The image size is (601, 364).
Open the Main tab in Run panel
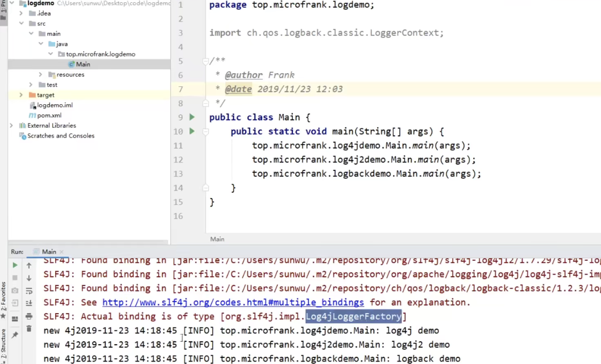pyautogui.click(x=49, y=252)
